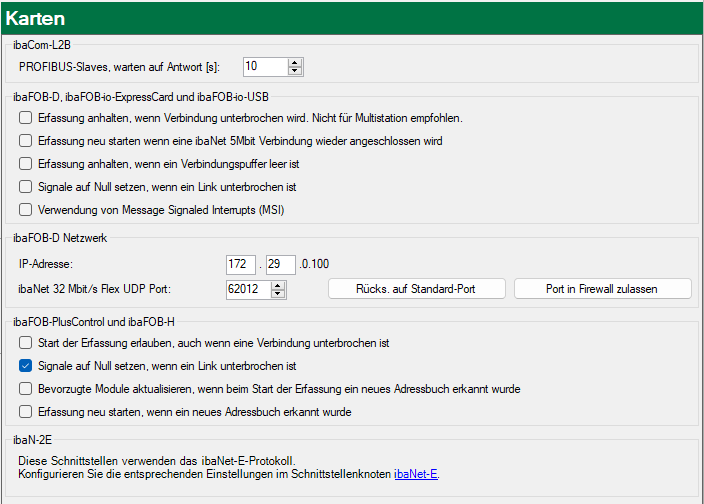The image size is (704, 504).
Task: Enable 'Erfassung anhalten, wenn Verbindung unterbrochen wird'
Action: click(x=26, y=118)
